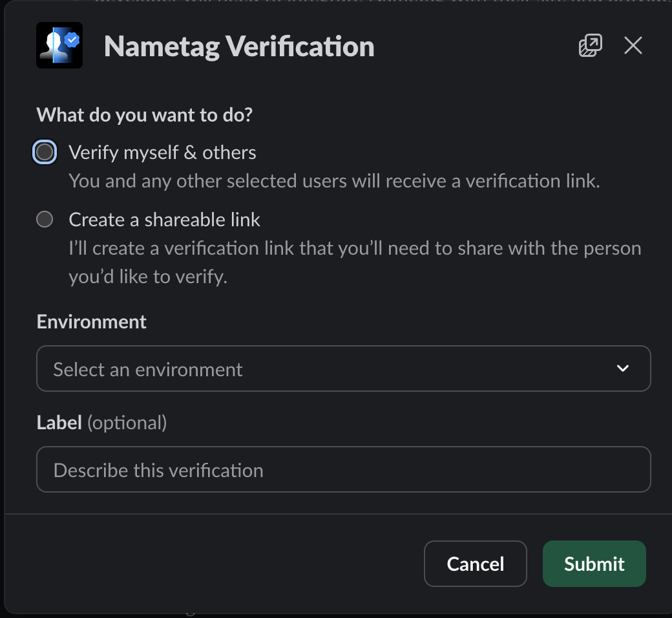This screenshot has height=618, width=672.
Task: Click the shareable link description text
Action: (x=355, y=262)
